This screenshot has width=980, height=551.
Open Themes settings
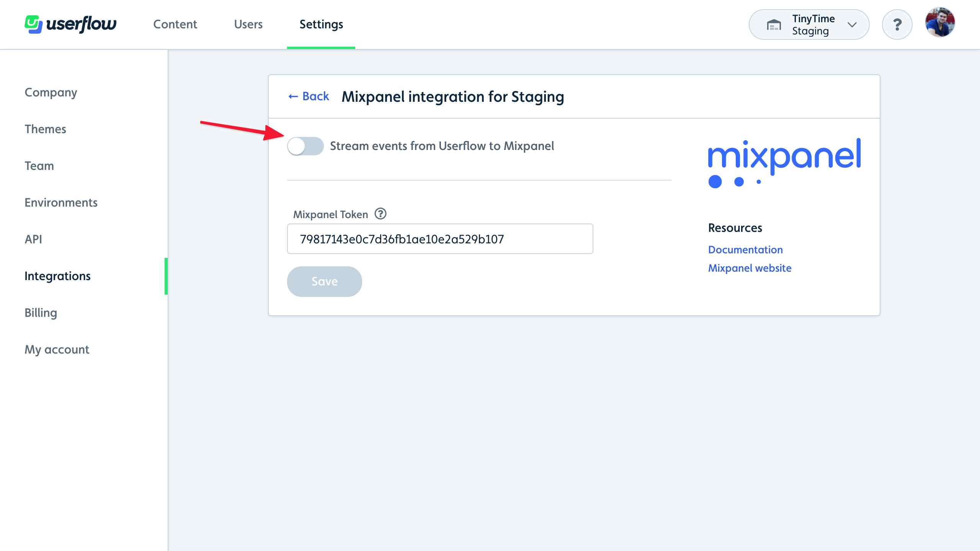[x=45, y=129]
